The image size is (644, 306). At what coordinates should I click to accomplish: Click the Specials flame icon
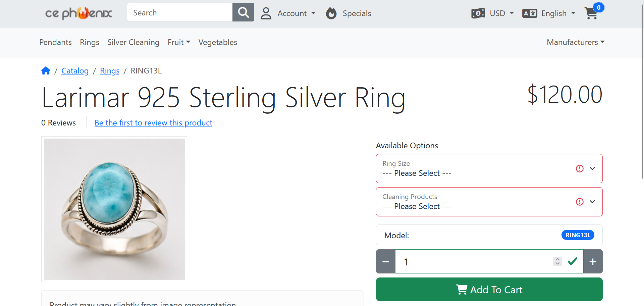331,13
